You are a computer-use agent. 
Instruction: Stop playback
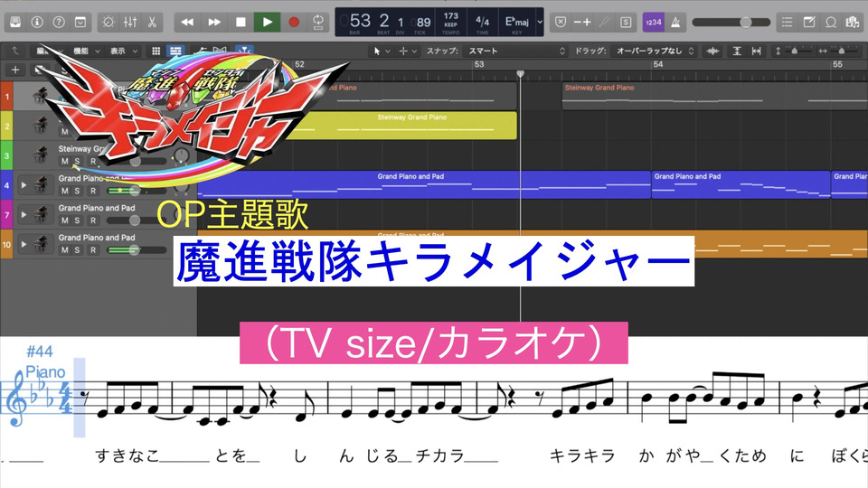point(241,22)
